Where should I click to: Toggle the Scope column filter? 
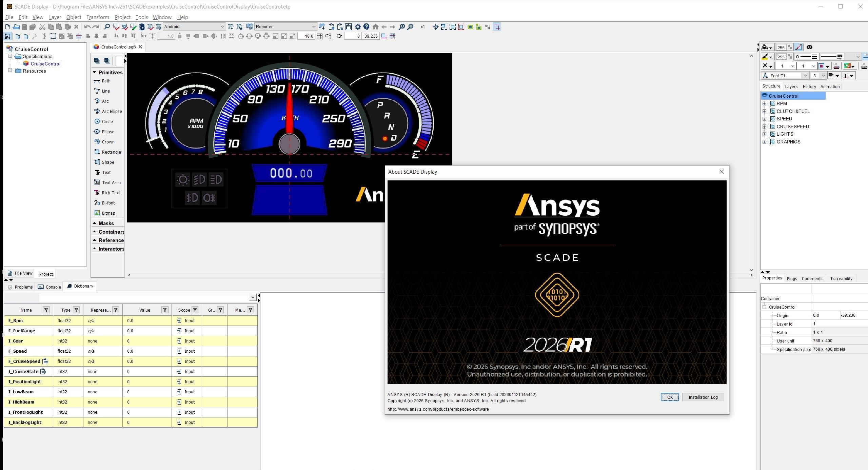coord(195,310)
